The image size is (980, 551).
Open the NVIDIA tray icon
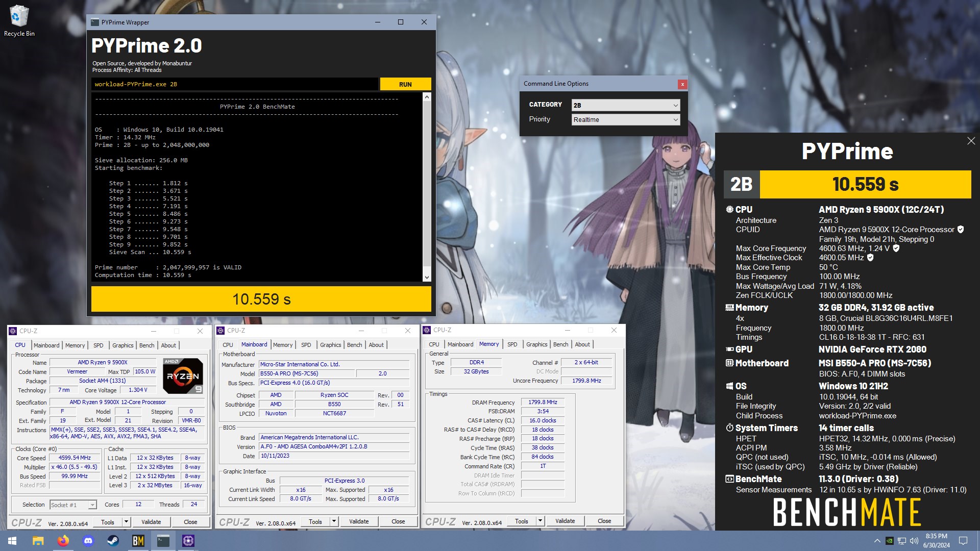tap(889, 541)
